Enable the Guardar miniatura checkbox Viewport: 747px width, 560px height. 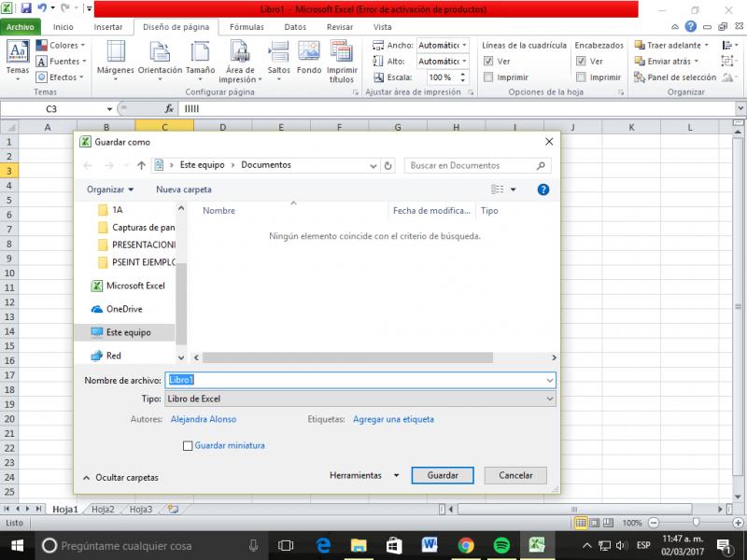tap(189, 446)
